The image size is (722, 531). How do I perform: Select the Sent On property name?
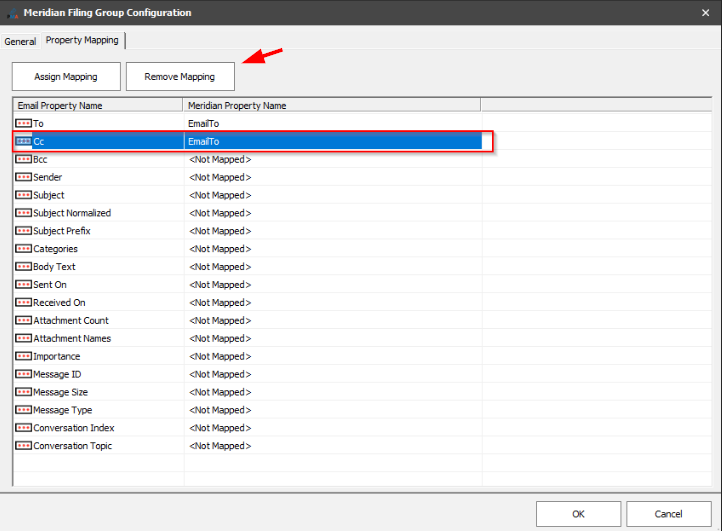point(50,285)
